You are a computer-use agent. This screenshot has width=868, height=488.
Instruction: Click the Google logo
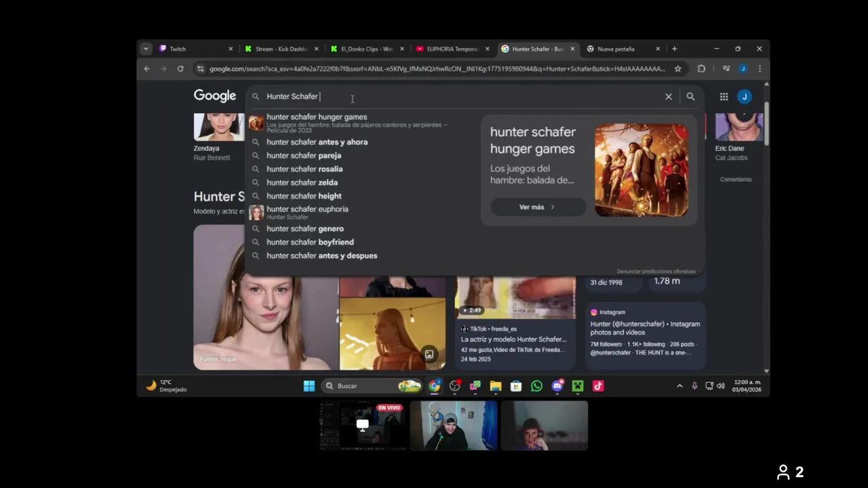click(x=215, y=96)
